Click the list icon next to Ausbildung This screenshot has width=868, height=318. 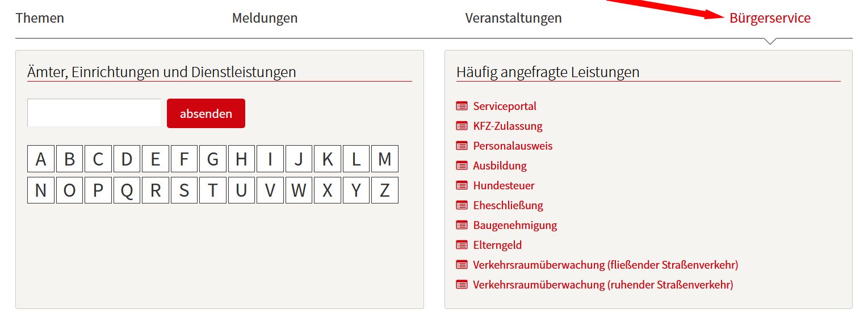(x=462, y=166)
